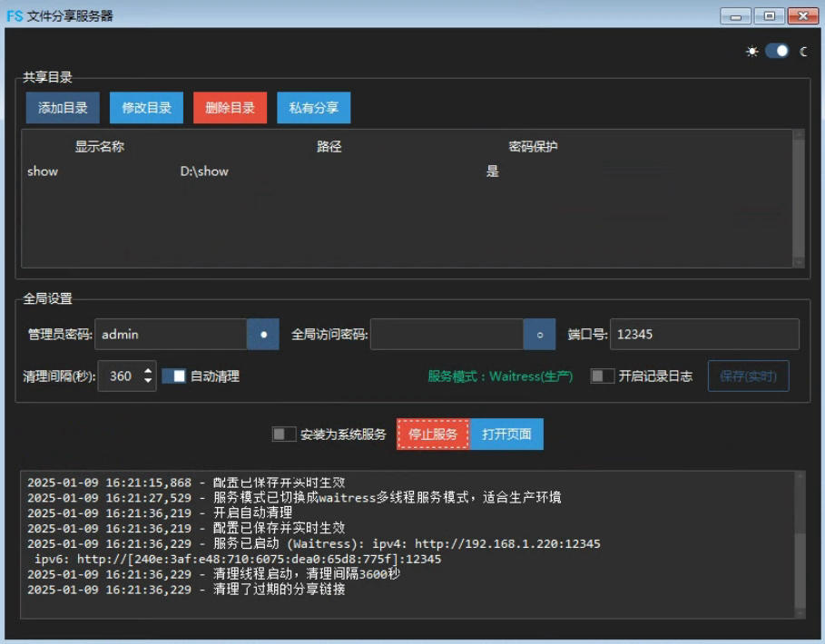The image size is (825, 644).
Task: Click the sun light-mode icon
Action: pos(752,52)
